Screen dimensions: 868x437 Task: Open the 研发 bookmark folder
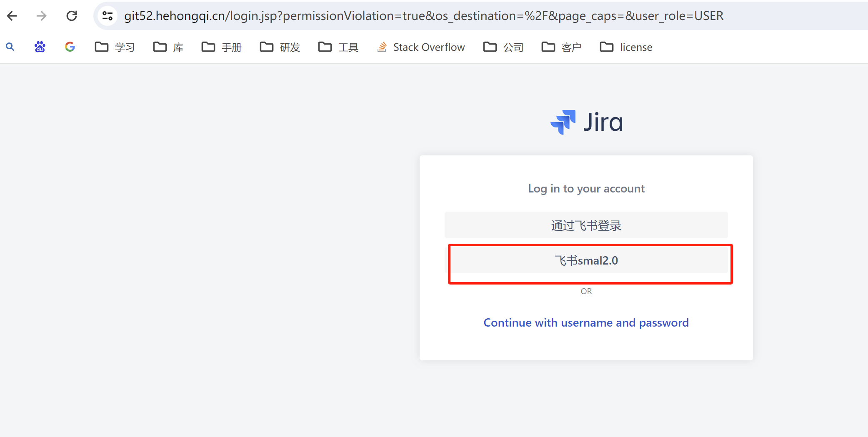280,47
